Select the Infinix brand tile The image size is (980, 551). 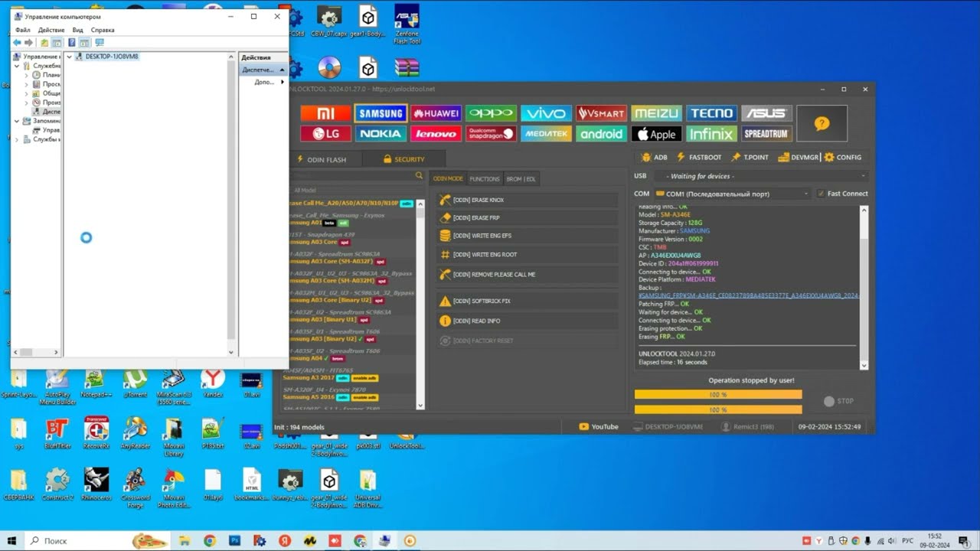(711, 134)
